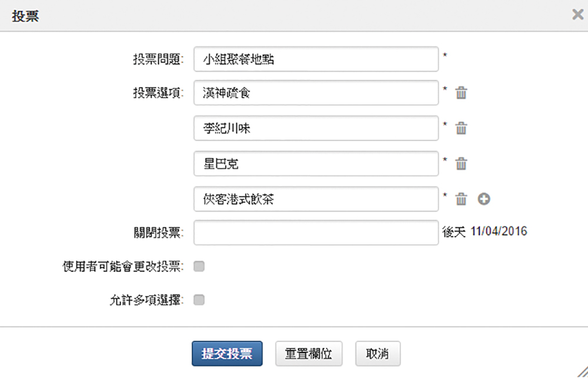Add another poll option with plus icon
588x379 pixels.
pyautogui.click(x=484, y=199)
